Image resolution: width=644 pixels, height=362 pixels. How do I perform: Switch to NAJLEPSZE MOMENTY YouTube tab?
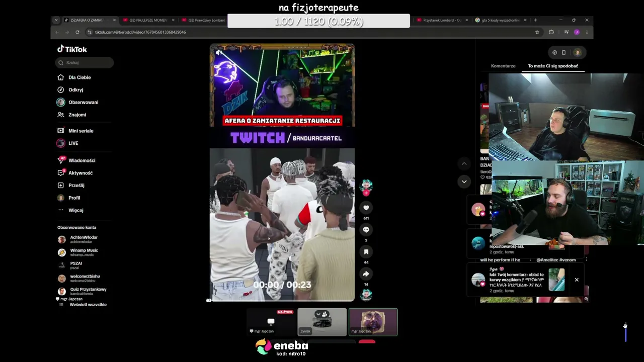click(148, 20)
